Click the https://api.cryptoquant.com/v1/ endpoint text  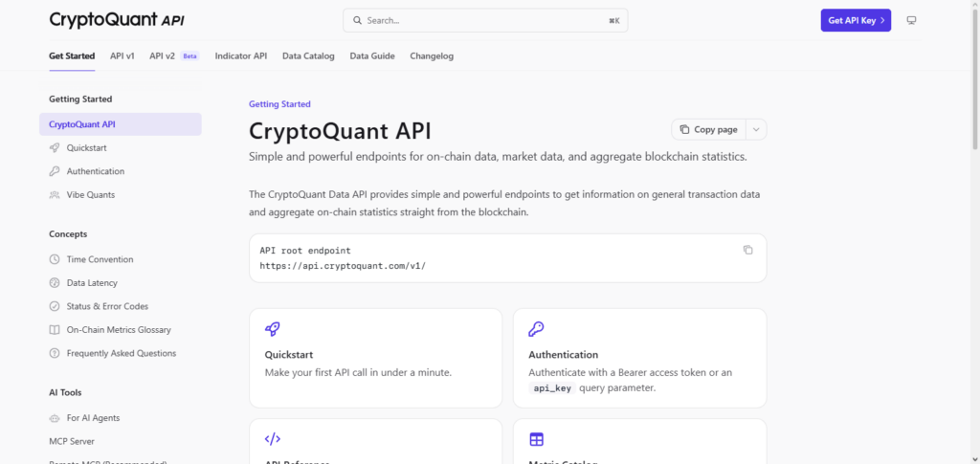pos(343,265)
